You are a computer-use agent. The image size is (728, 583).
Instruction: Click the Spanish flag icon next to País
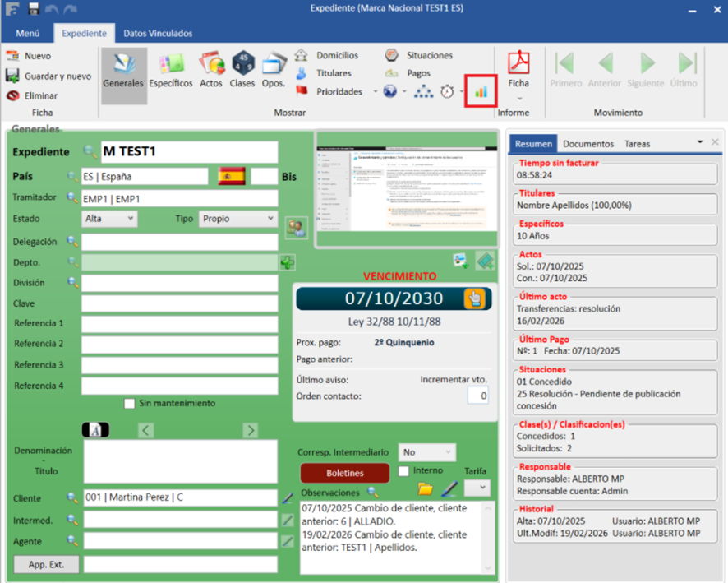point(232,176)
